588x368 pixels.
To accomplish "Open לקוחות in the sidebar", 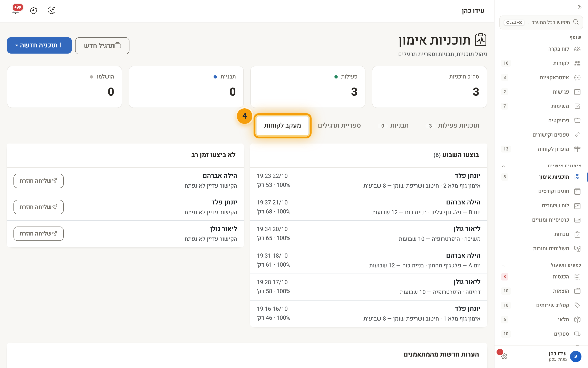I will (541, 63).
